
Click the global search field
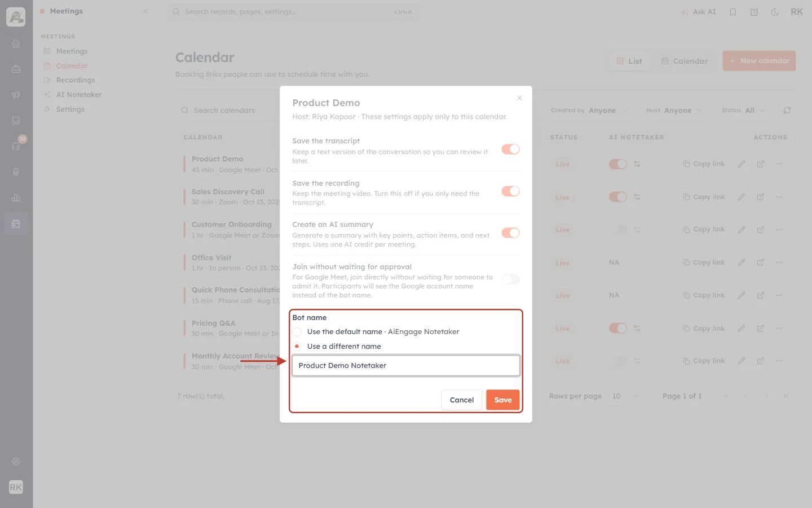(293, 12)
